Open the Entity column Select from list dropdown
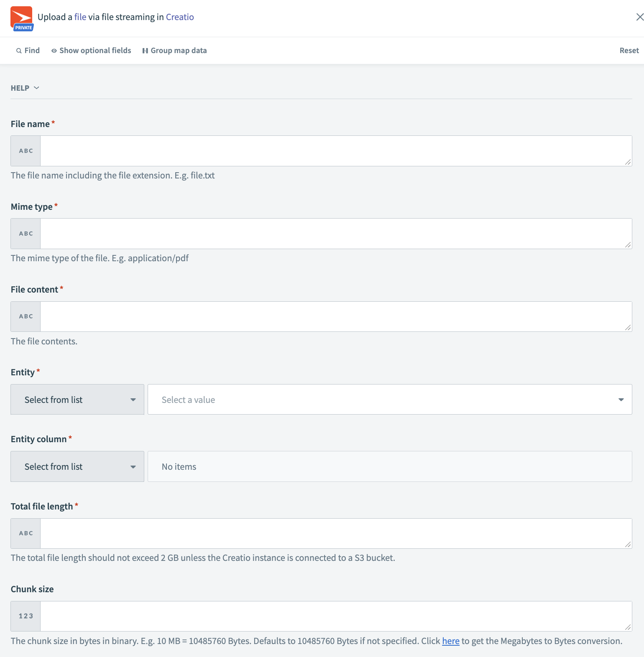644x657 pixels. 77,466
